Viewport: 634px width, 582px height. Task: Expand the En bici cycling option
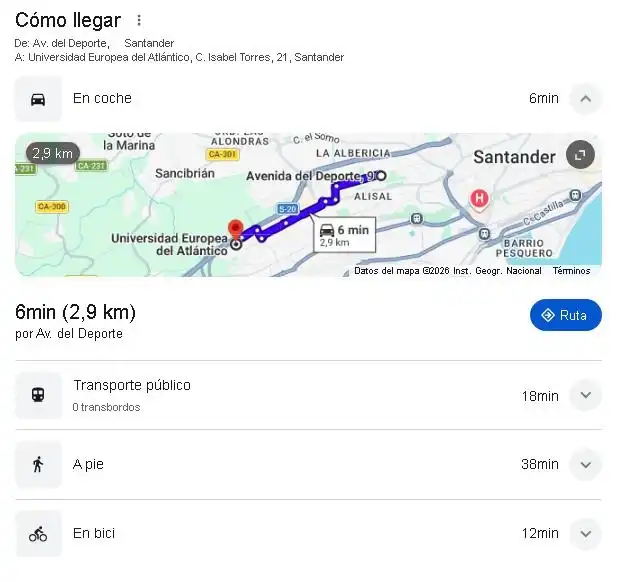coord(585,534)
